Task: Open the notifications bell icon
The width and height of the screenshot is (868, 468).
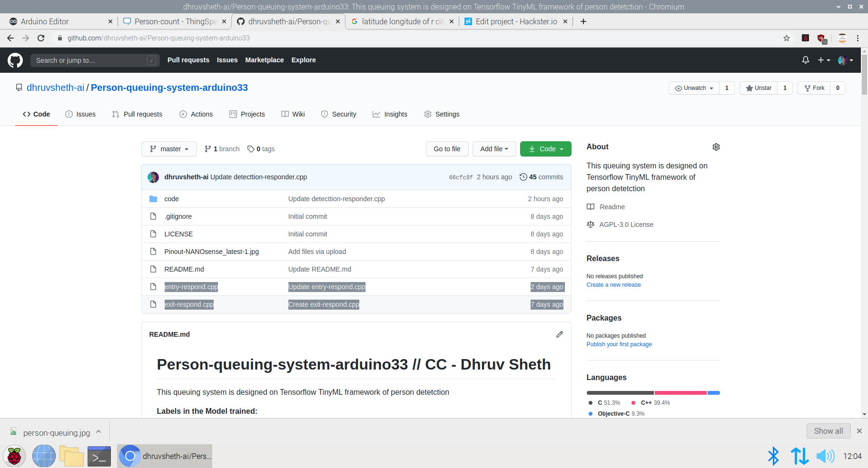Action: click(805, 60)
